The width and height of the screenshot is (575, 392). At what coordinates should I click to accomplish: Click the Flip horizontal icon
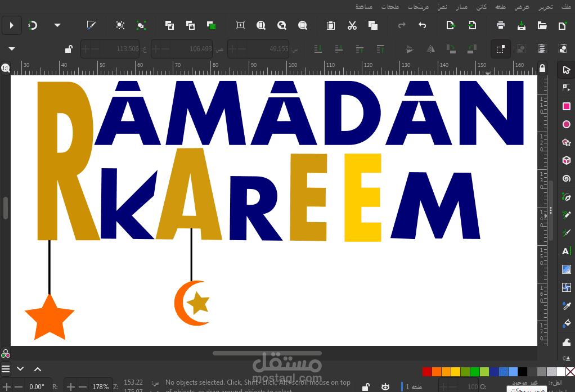pyautogui.click(x=430, y=49)
